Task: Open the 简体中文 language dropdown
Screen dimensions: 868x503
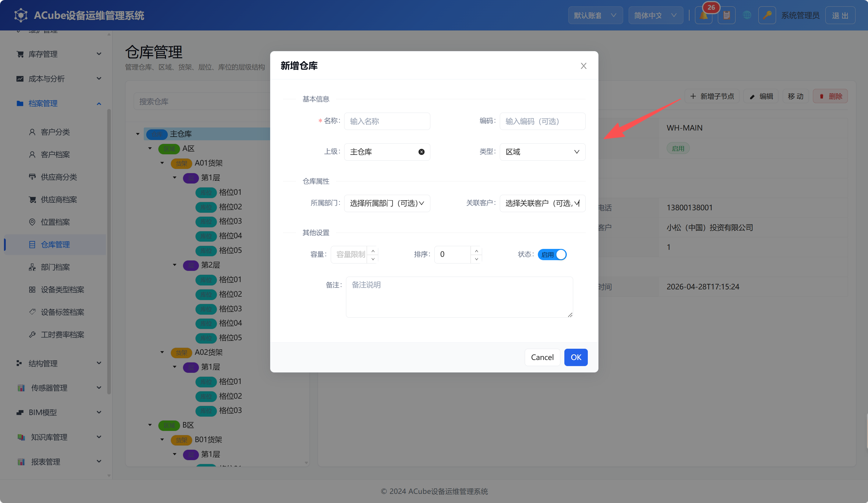Action: (x=655, y=16)
